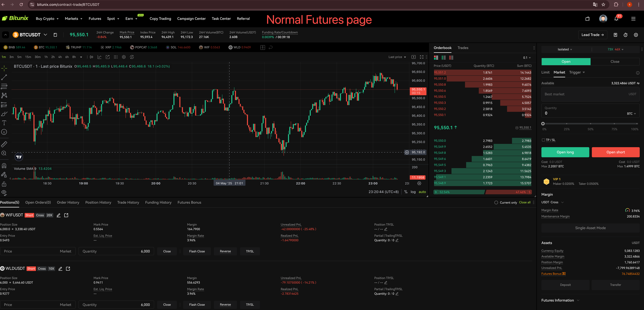
Task: Open the 73X 46X leverage dropdown
Action: 615,49
